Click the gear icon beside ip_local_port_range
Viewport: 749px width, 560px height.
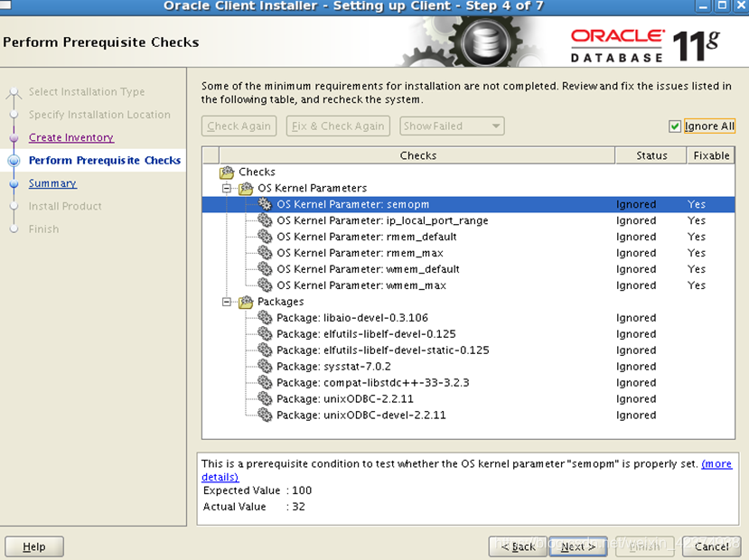point(265,220)
